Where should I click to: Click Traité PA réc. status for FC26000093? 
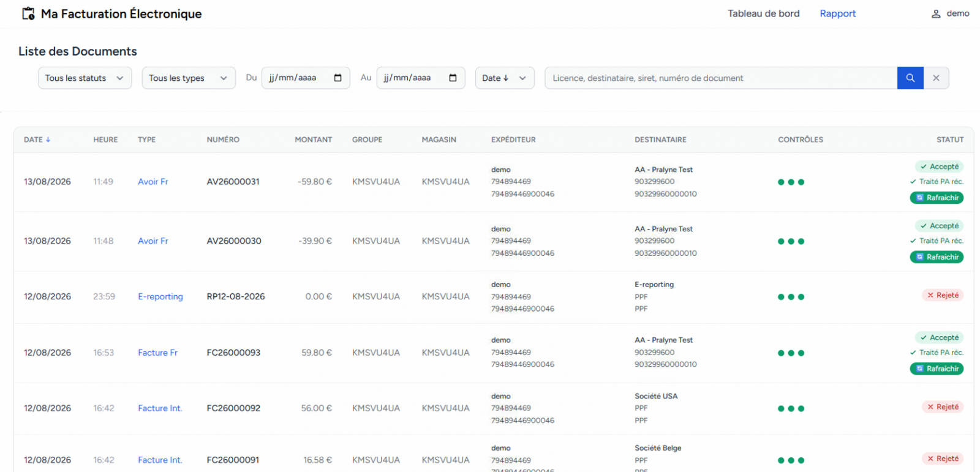tap(937, 352)
